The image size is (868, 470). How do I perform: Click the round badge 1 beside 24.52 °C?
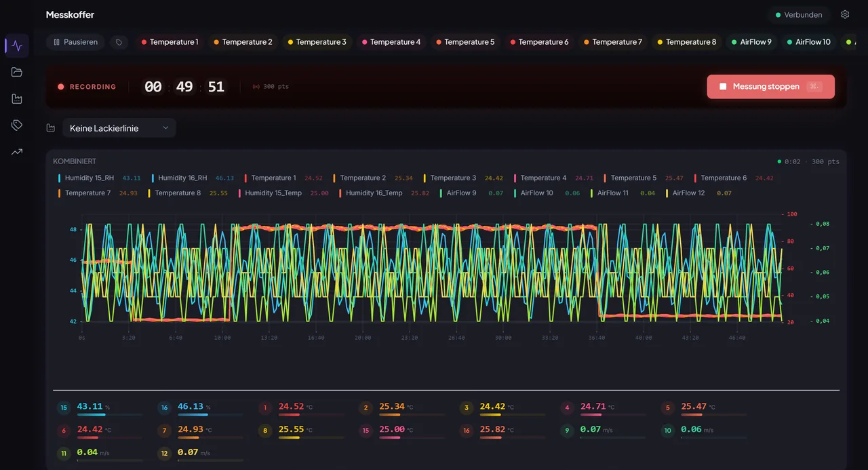click(266, 408)
